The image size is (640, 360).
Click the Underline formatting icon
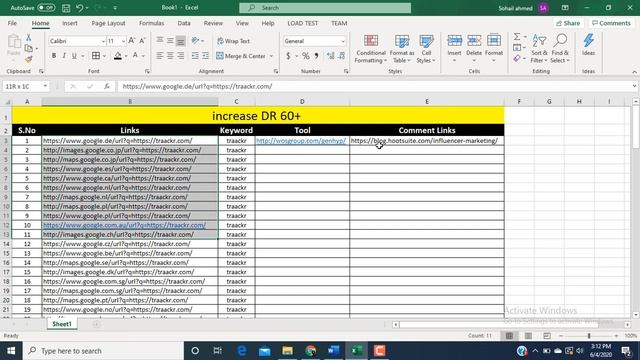point(74,56)
